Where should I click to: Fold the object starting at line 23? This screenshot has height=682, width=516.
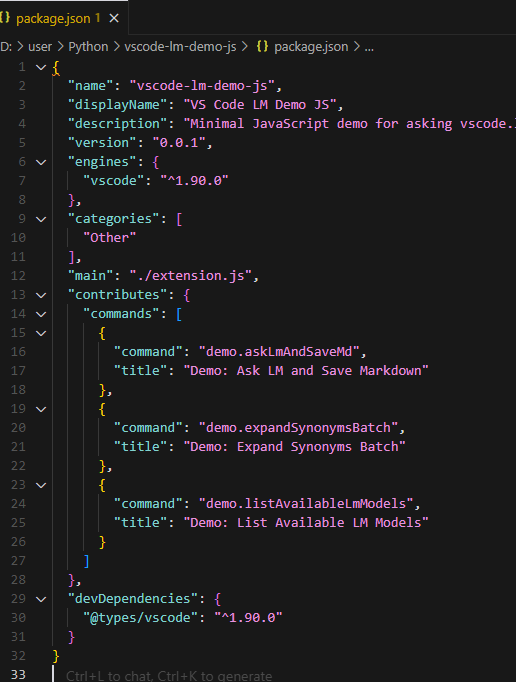(x=41, y=485)
